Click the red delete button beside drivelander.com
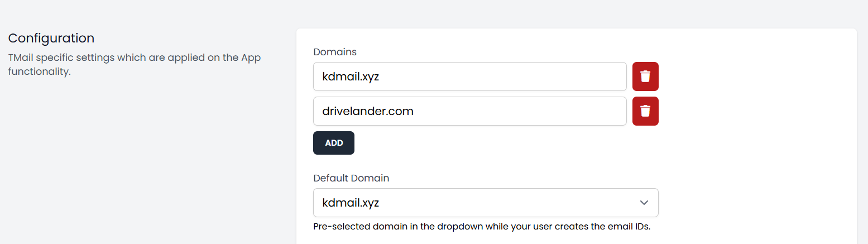The height and width of the screenshot is (244, 868). [645, 111]
